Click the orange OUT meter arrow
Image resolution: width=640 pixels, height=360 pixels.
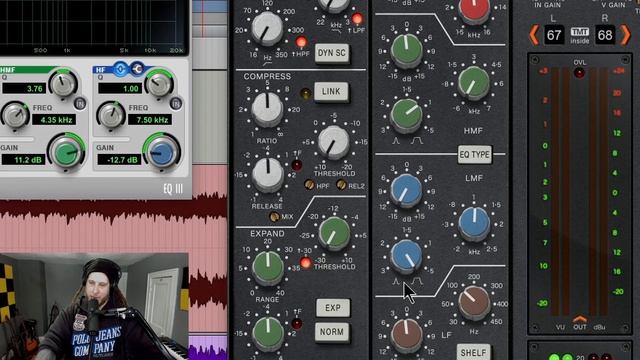(x=579, y=319)
